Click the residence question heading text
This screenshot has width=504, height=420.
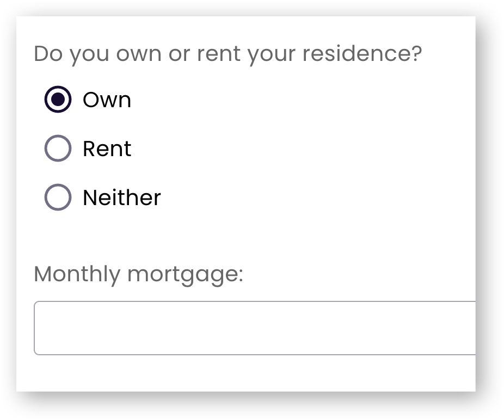(x=228, y=54)
